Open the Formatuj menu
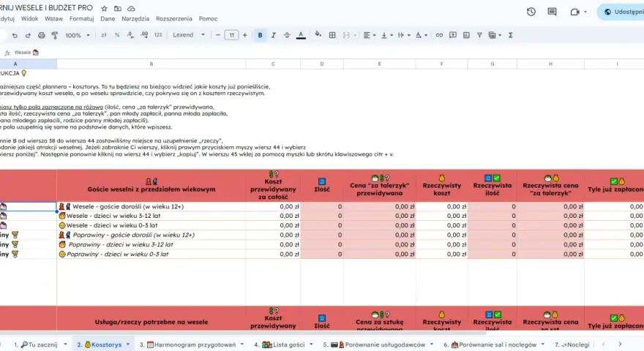Image resolution: width=644 pixels, height=351 pixels. (82, 19)
